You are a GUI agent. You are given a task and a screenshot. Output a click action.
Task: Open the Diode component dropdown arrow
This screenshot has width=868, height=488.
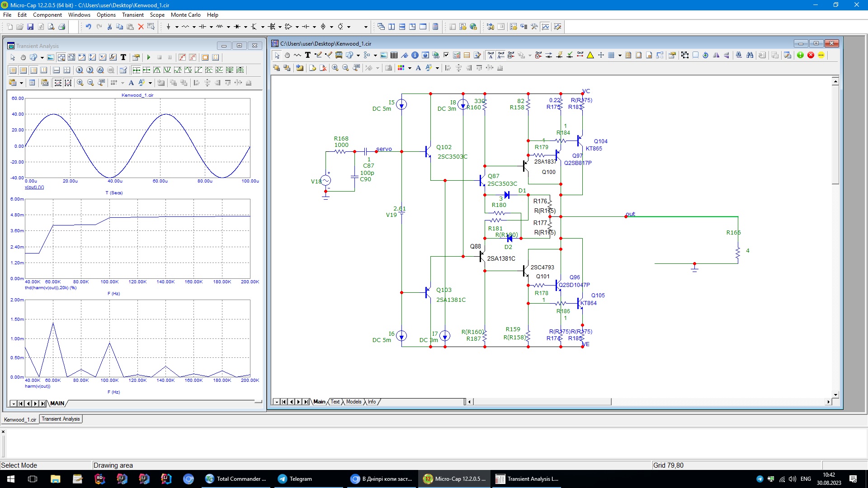[245, 27]
